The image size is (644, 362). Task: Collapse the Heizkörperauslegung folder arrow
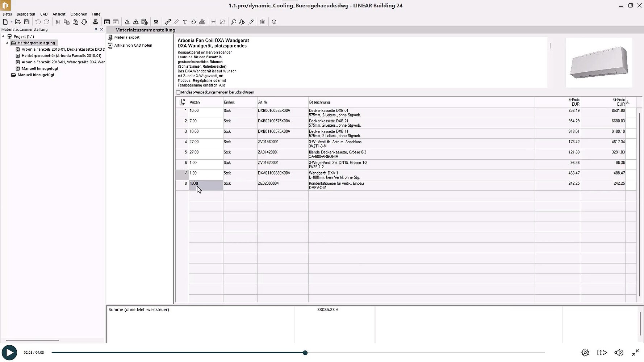pyautogui.click(x=7, y=43)
